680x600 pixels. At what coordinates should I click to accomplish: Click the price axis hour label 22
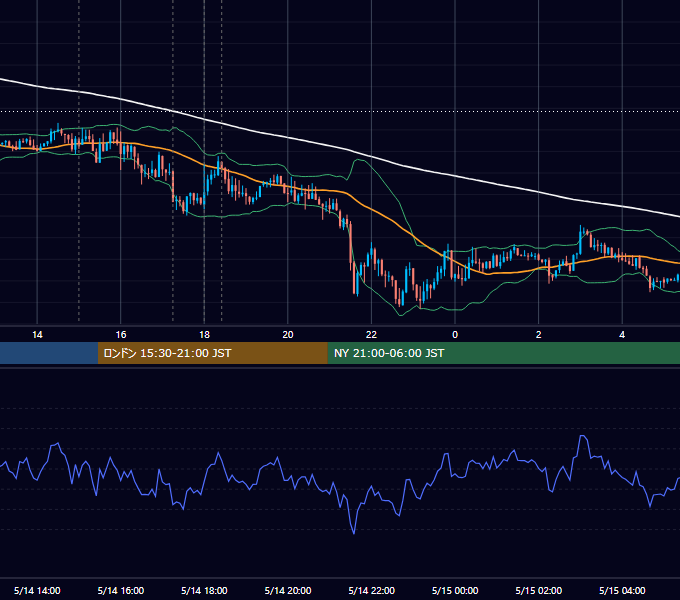[371, 335]
